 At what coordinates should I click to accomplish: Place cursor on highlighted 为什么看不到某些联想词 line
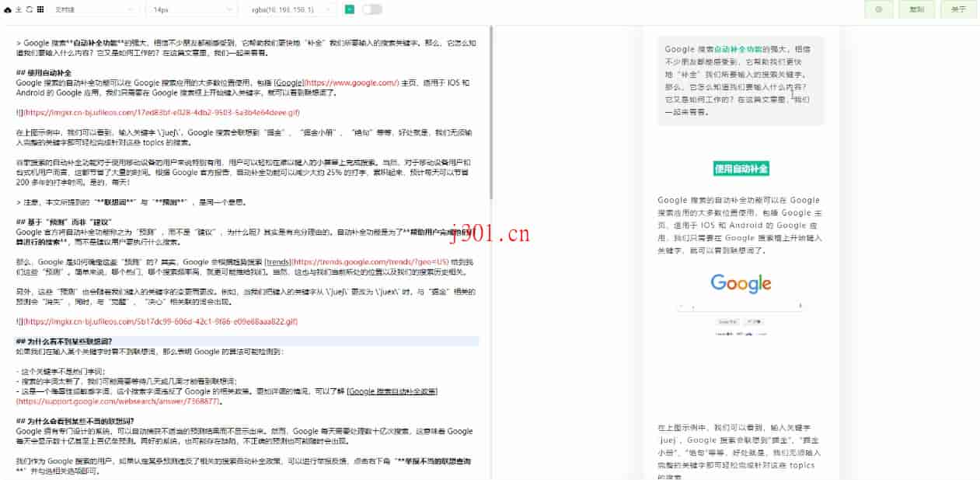(70, 342)
